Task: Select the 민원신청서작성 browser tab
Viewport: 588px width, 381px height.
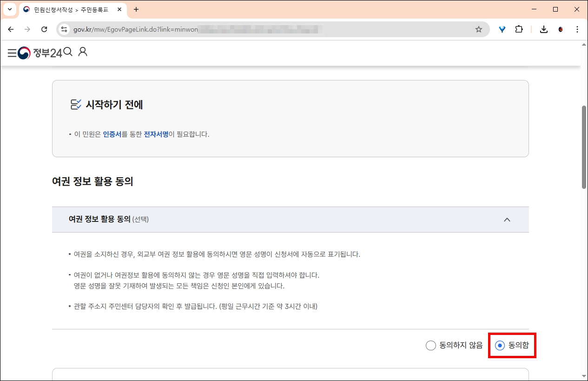Action: pyautogui.click(x=73, y=10)
